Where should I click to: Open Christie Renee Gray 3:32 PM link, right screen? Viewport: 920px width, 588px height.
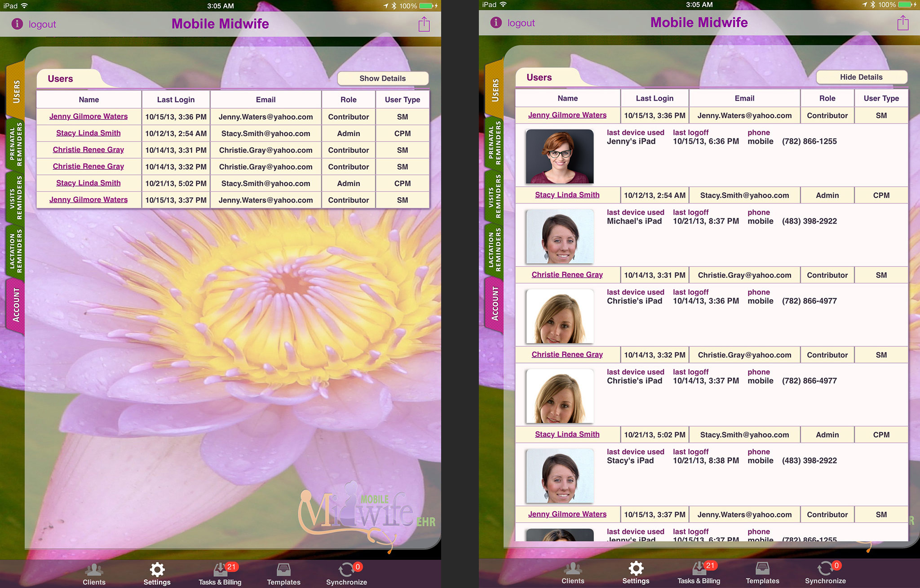click(x=567, y=354)
